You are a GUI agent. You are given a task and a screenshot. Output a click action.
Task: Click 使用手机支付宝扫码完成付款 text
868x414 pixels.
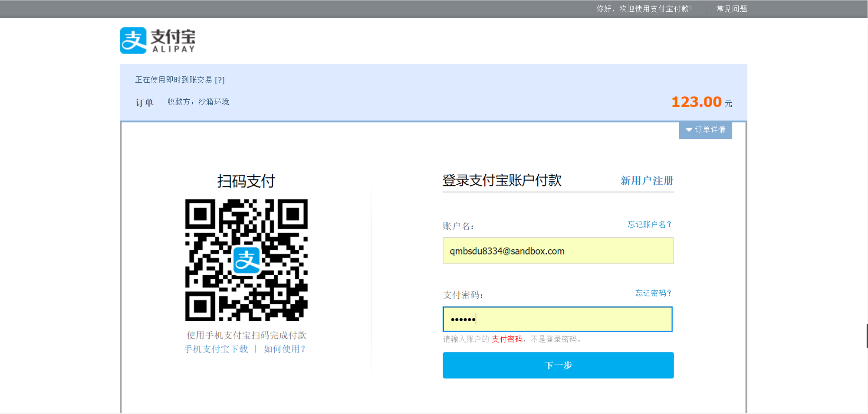click(x=247, y=335)
